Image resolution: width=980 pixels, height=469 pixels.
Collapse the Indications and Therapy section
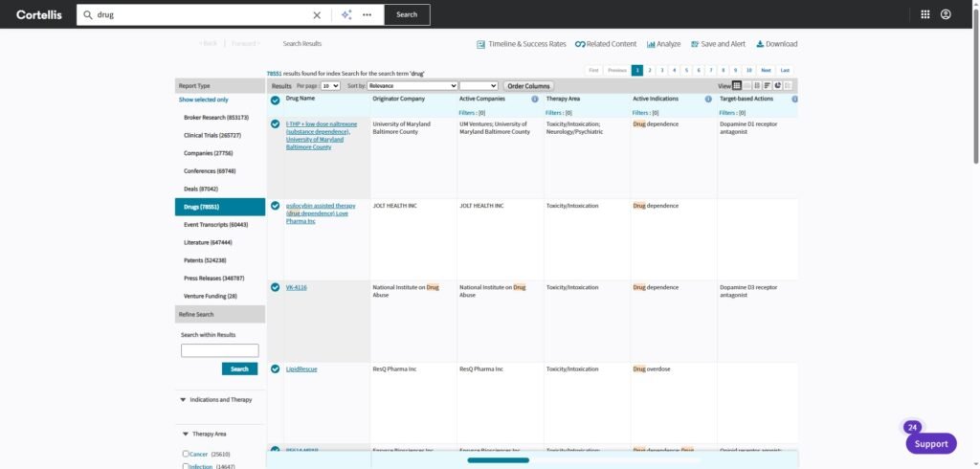(183, 399)
